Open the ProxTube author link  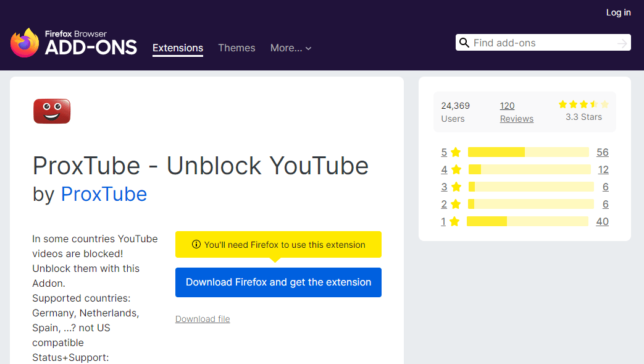104,194
